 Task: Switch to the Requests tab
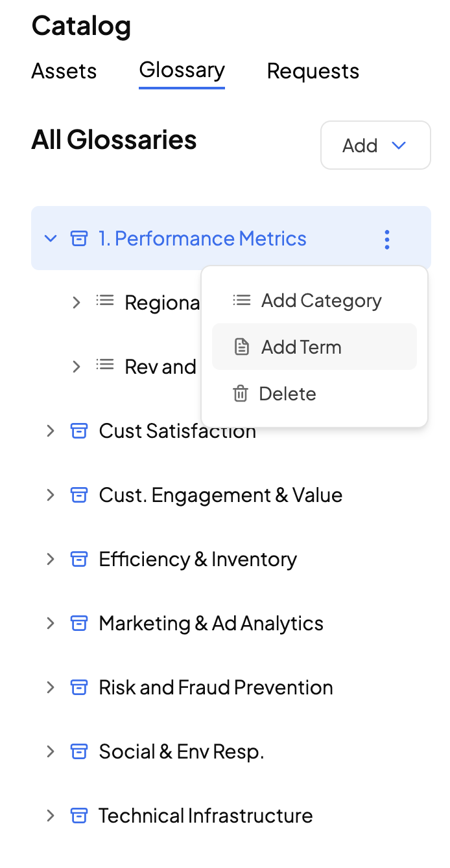pyautogui.click(x=313, y=71)
